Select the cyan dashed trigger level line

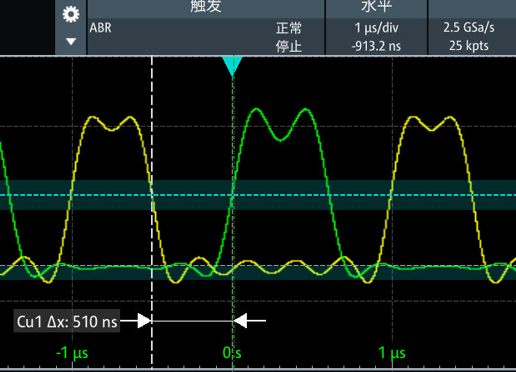coord(258,195)
